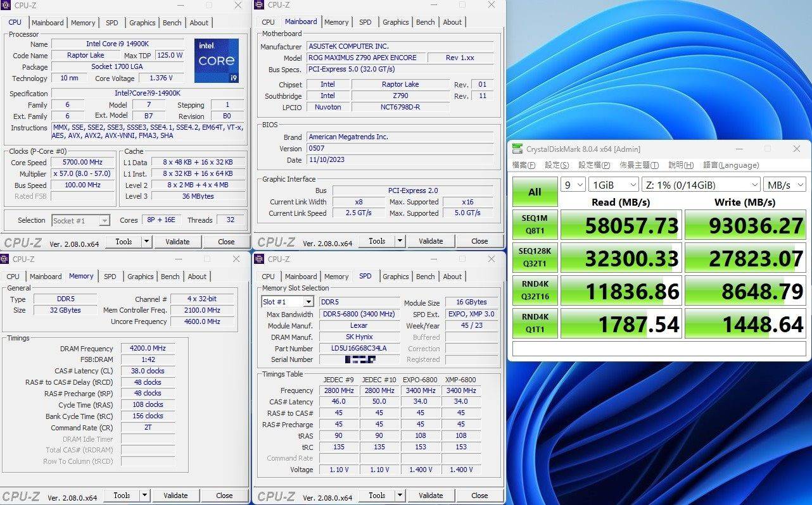Click RND4K Q1T1 read bar 1787.54
812x505 pixels.
(621, 324)
